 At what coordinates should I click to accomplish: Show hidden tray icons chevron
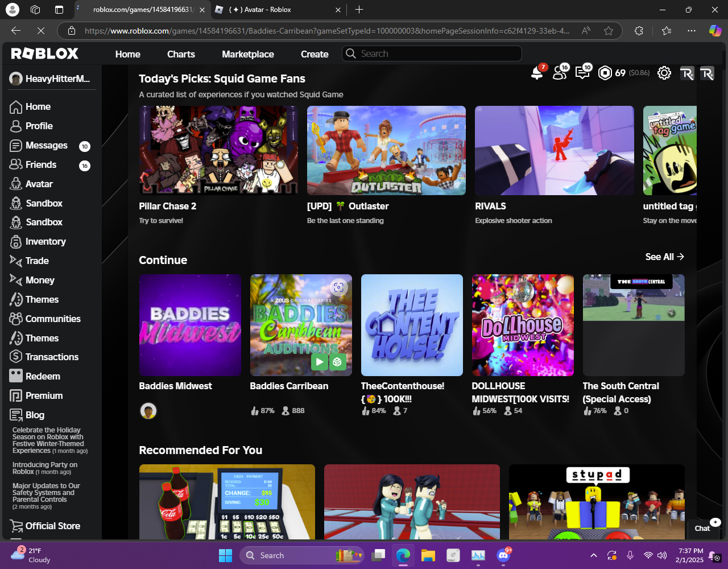(x=594, y=555)
